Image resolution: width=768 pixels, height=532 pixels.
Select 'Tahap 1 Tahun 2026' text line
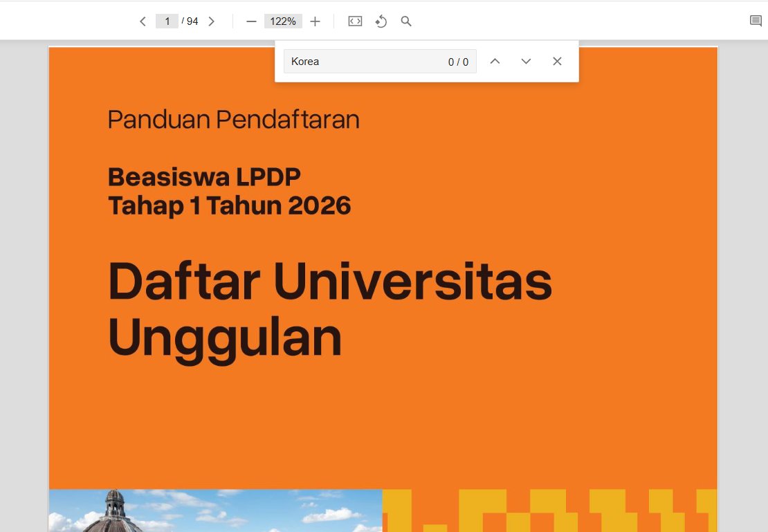pyautogui.click(x=229, y=205)
